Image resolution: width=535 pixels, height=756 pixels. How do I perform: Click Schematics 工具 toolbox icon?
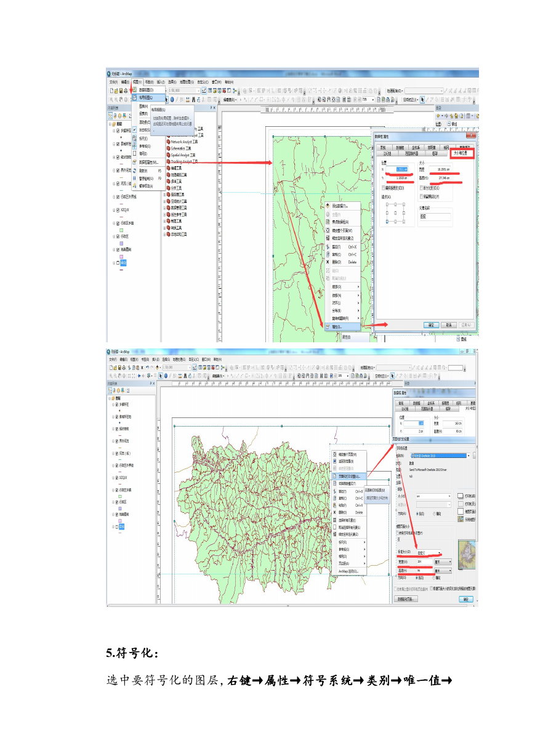tap(169, 148)
